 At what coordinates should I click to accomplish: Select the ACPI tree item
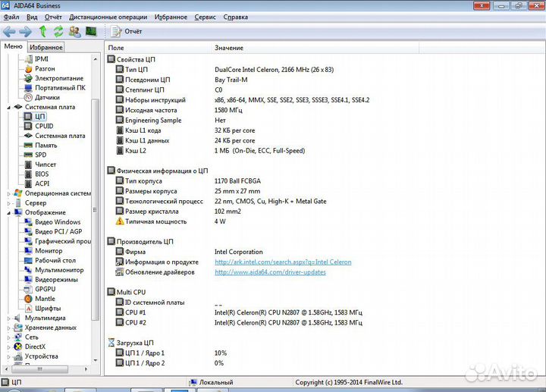click(42, 183)
